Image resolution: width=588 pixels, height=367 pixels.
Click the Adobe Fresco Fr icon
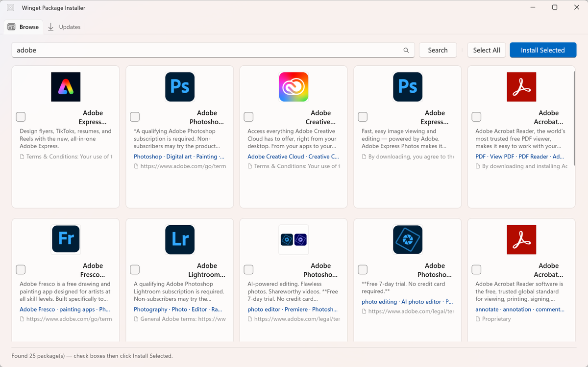(66, 239)
